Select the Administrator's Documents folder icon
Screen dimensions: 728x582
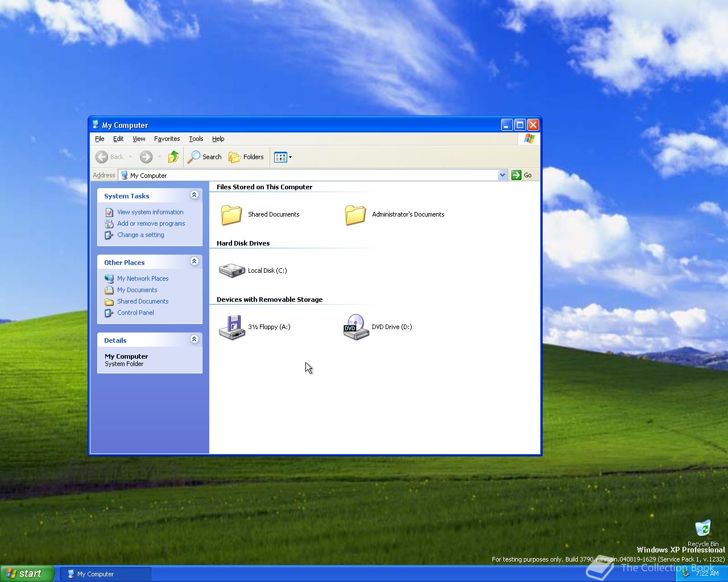pyautogui.click(x=355, y=215)
